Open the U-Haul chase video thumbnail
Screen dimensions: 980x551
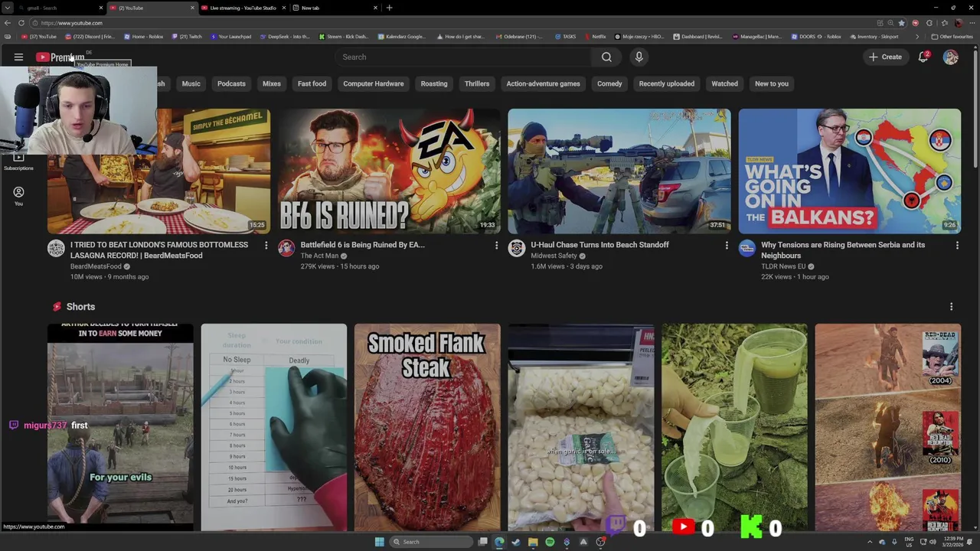(x=619, y=171)
